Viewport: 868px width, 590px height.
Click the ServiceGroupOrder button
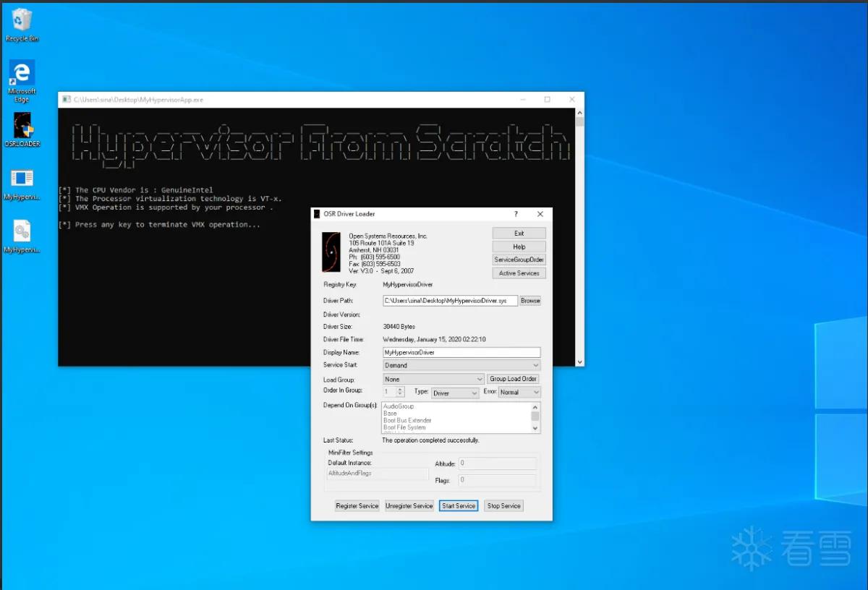(519, 260)
